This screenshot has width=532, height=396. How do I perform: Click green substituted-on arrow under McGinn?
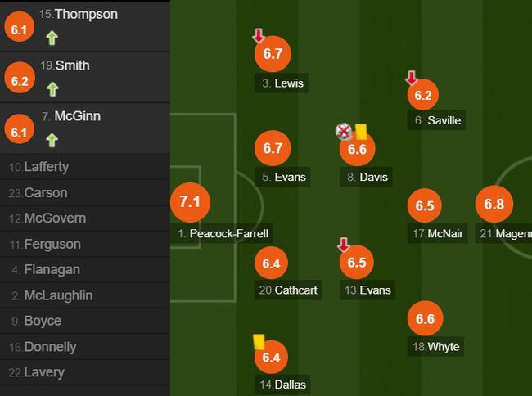coord(52,141)
